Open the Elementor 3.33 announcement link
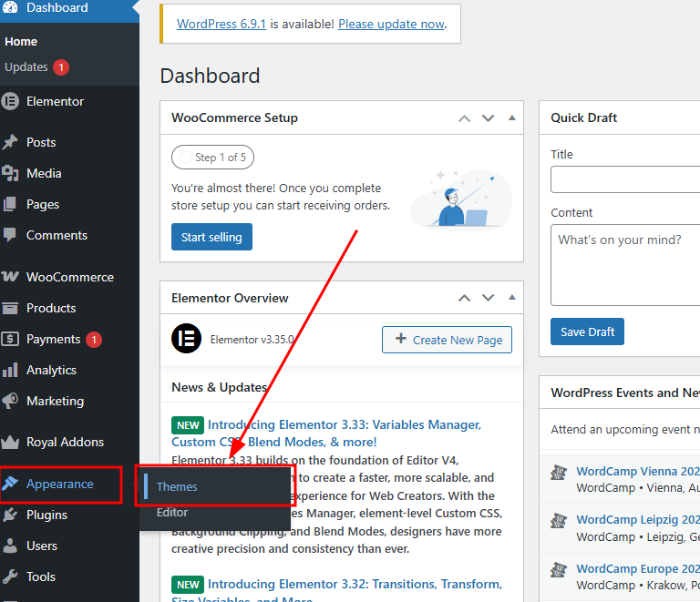 326,433
